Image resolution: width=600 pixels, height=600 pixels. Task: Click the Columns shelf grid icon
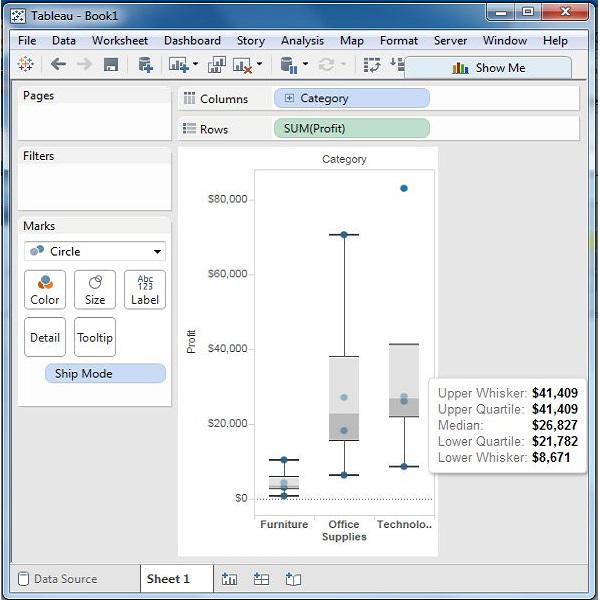point(189,98)
